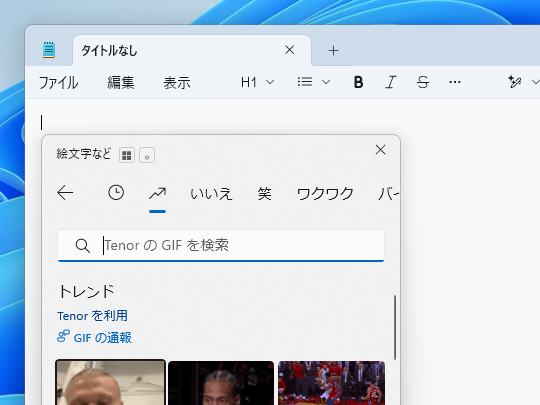
Task: Select the 笑 GIF category
Action: (x=264, y=194)
